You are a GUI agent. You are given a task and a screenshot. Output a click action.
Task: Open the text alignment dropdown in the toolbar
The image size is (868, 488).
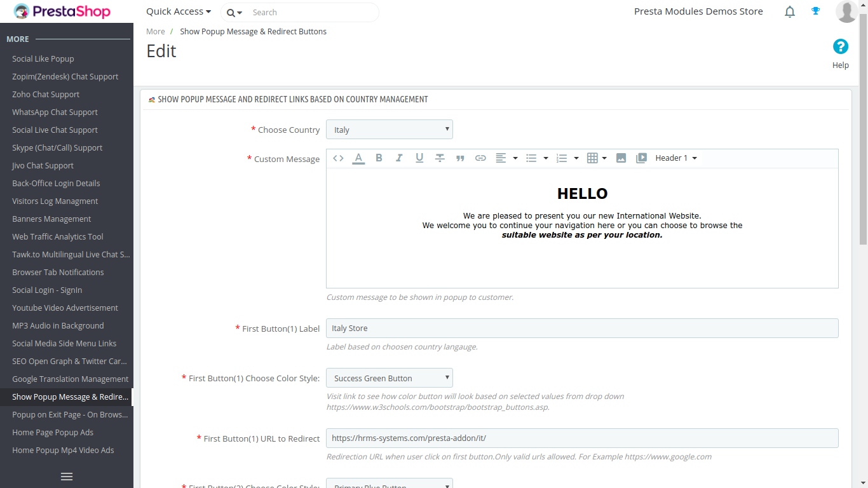click(506, 158)
